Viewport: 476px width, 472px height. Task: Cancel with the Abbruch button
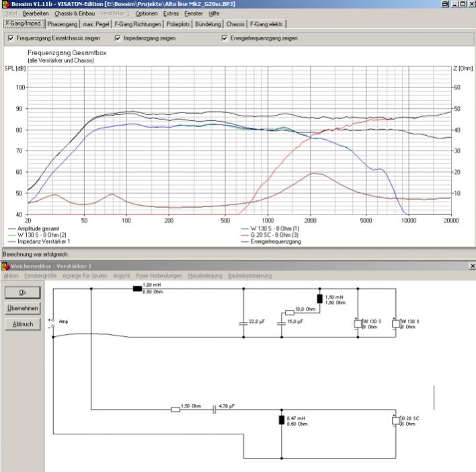coord(22,324)
